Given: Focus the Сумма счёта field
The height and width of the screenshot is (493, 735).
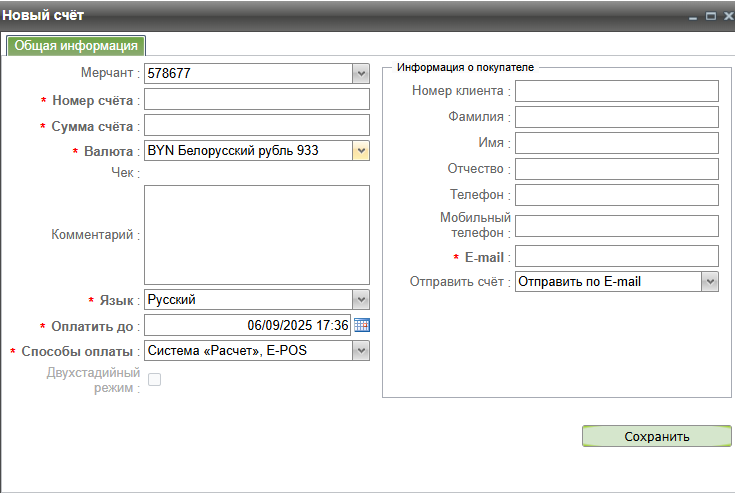Looking at the screenshot, I should (x=257, y=125).
